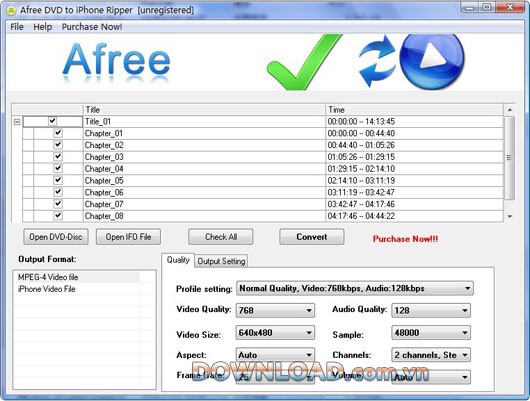Open the Purchase Now! menu
The width and height of the screenshot is (530, 401).
(x=92, y=27)
